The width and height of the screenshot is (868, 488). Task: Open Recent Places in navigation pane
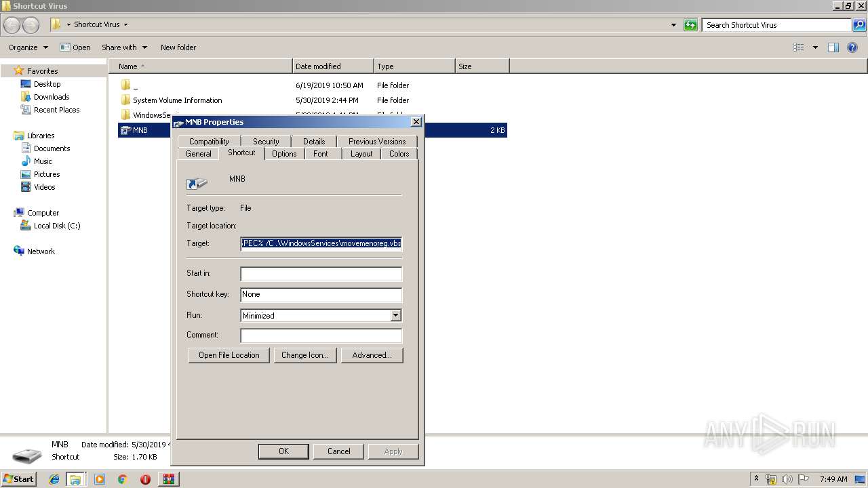56,110
